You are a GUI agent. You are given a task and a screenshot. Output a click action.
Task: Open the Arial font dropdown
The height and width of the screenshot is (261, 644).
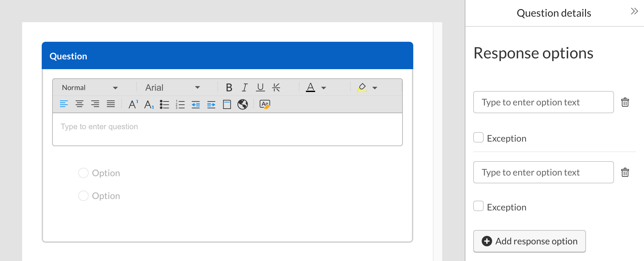pyautogui.click(x=172, y=87)
